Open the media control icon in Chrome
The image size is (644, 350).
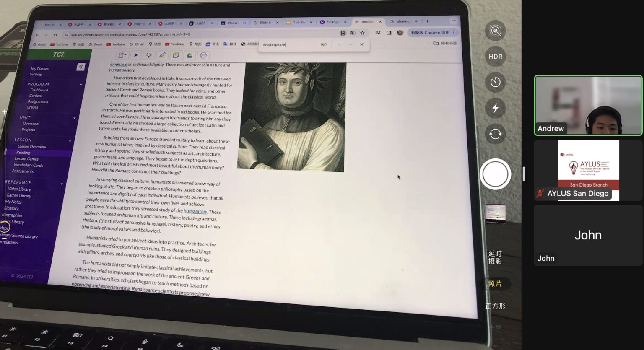click(377, 33)
